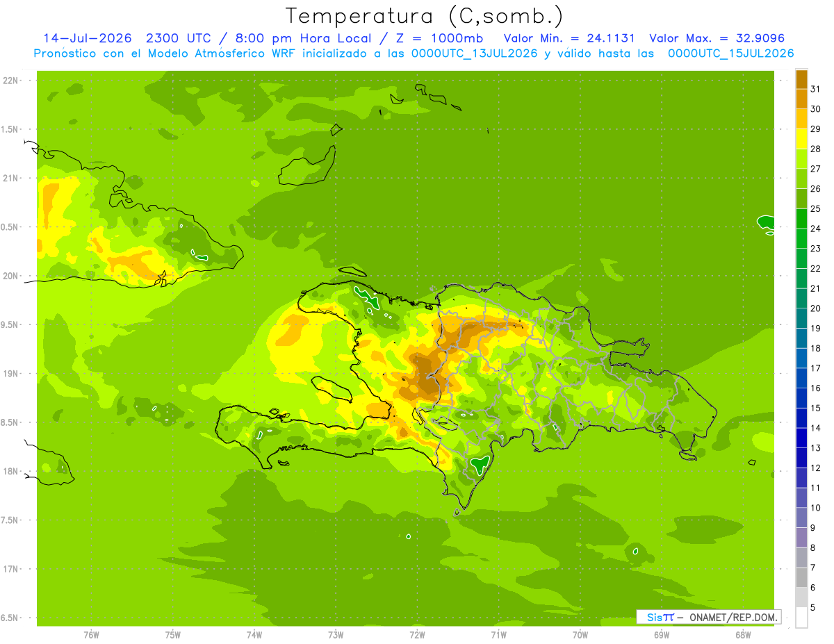Click "0000UTC_15JUL2026" valid-until time
The image size is (834, 644).
click(730, 53)
